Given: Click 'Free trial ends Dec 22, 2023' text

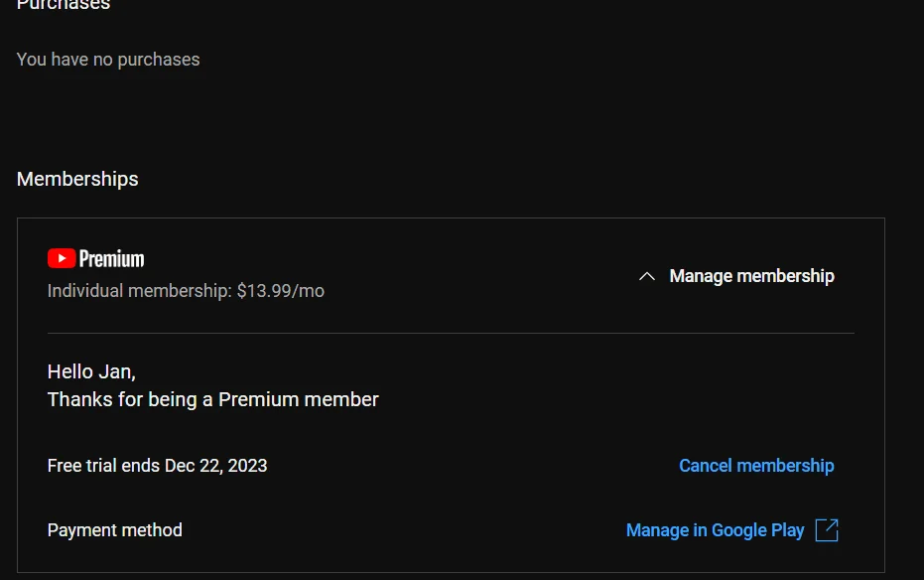Looking at the screenshot, I should 158,466.
